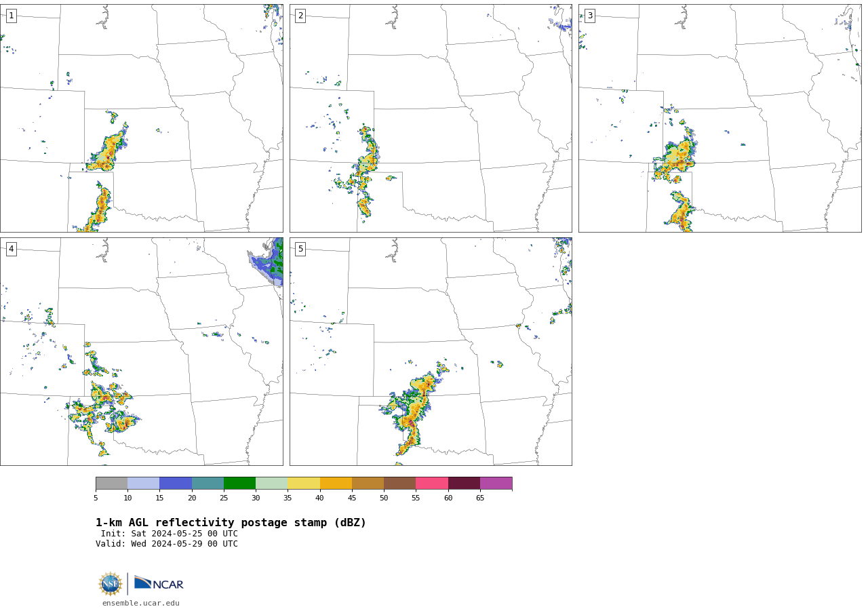The image size is (868, 611).
Task: Open ensemble member 2 reflectivity map
Action: coord(431,119)
